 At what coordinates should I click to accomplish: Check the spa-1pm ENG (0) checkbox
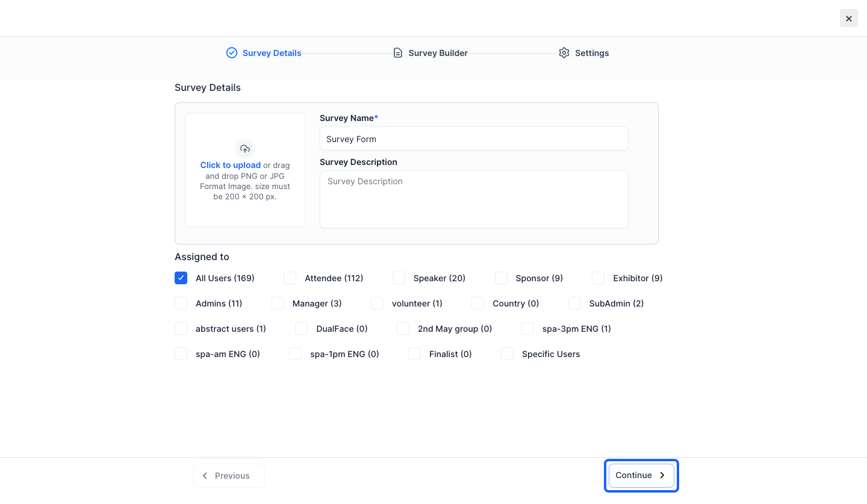pyautogui.click(x=296, y=354)
